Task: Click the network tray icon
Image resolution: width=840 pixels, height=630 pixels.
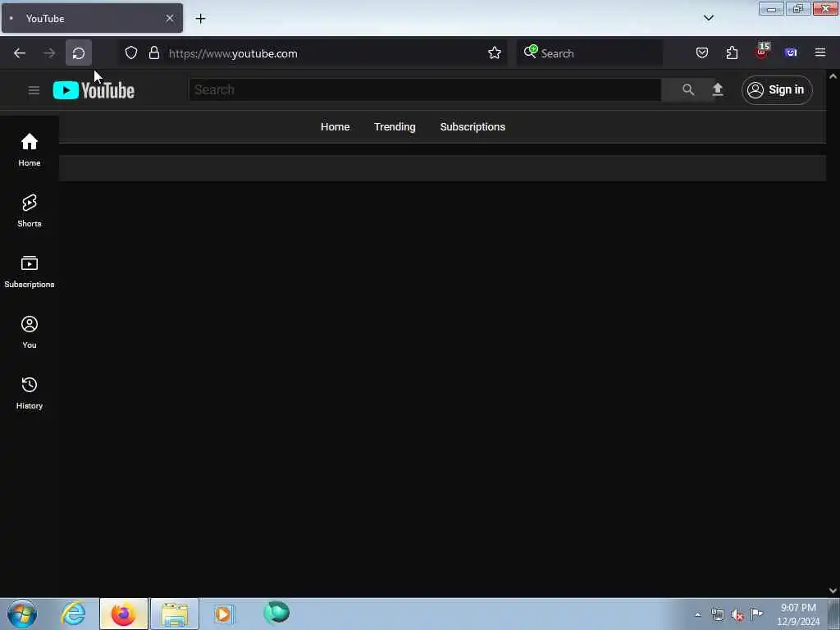Action: pyautogui.click(x=718, y=614)
